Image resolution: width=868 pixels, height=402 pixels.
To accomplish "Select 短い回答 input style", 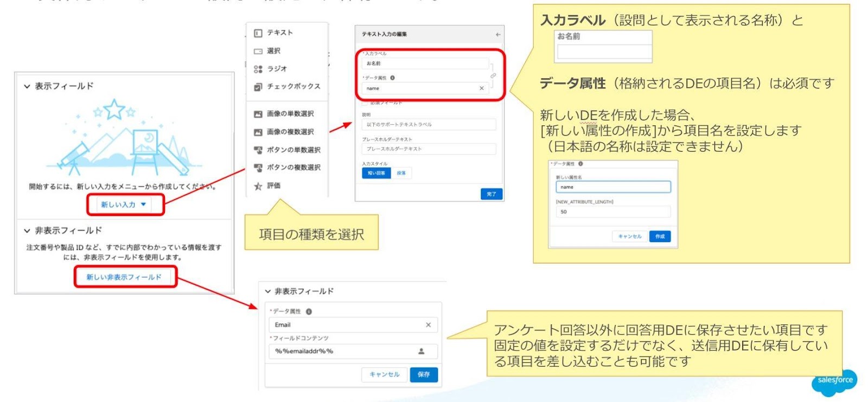I will [x=376, y=173].
